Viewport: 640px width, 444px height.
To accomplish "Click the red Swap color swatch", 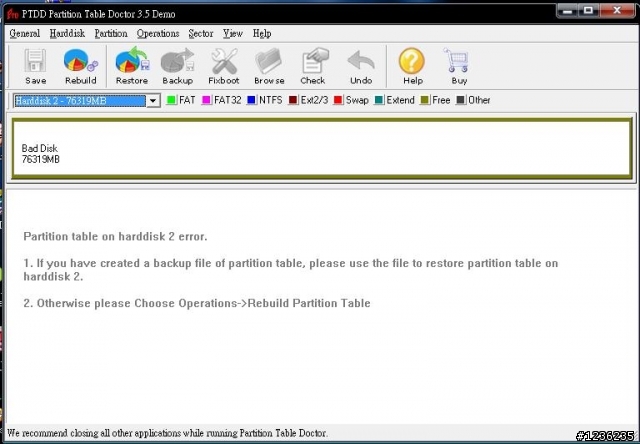I will pos(338,100).
